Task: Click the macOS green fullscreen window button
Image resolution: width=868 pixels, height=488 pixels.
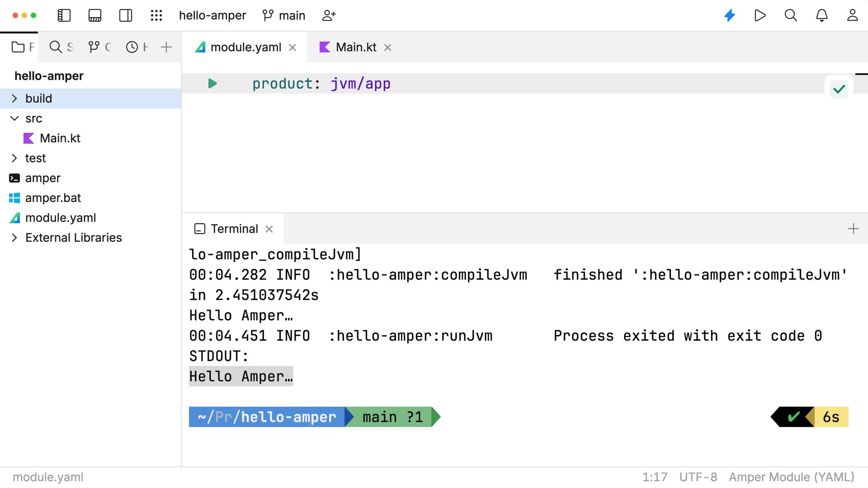Action: tap(33, 15)
